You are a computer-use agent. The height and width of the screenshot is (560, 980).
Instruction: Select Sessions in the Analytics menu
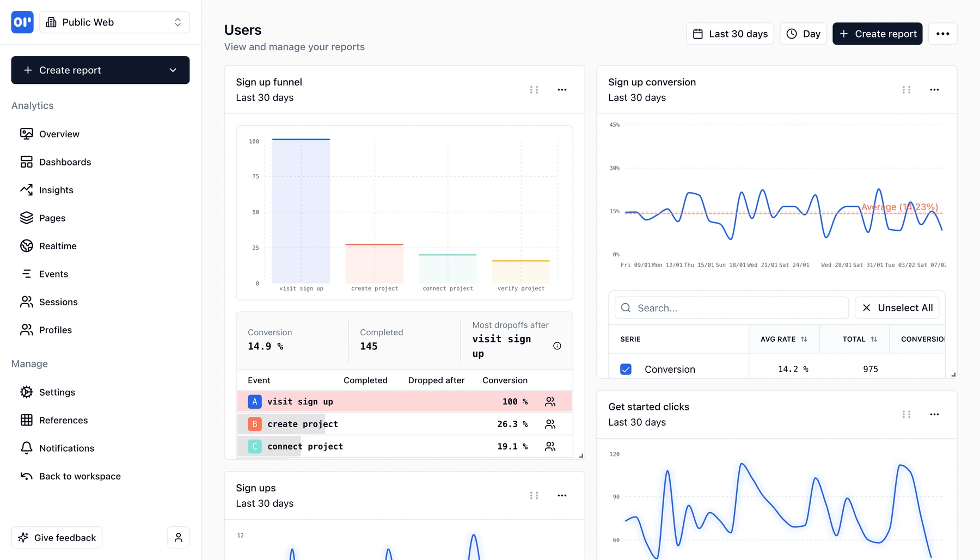coord(58,301)
